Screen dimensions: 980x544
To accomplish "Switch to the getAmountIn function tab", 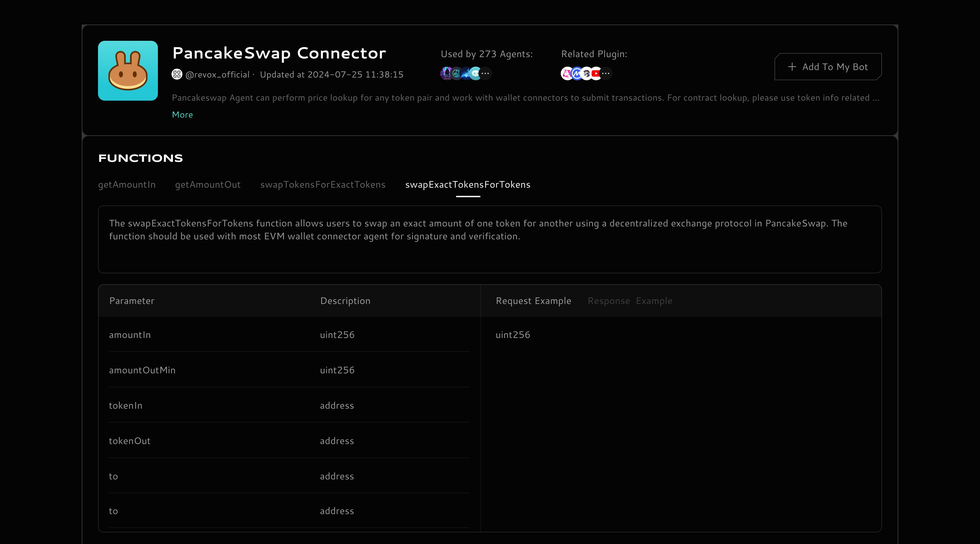I will (x=127, y=185).
